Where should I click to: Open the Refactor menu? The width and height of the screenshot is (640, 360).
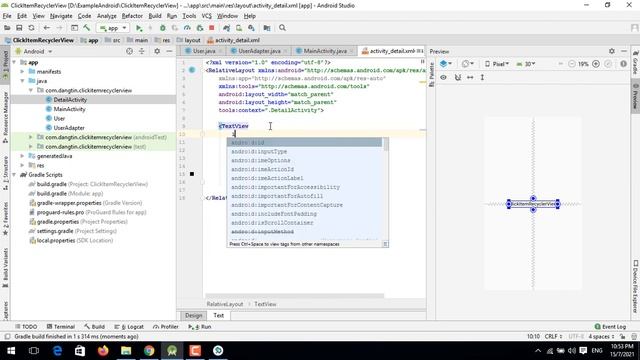point(132,16)
